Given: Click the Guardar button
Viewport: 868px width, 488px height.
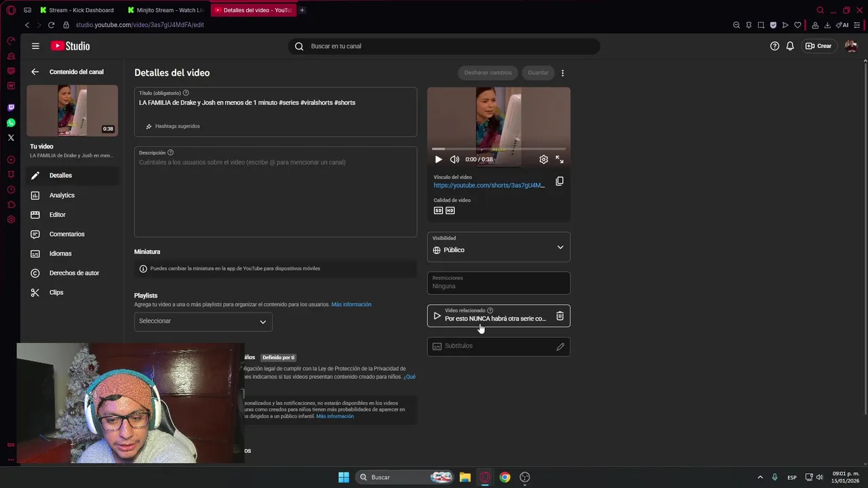Looking at the screenshot, I should pyautogui.click(x=538, y=73).
